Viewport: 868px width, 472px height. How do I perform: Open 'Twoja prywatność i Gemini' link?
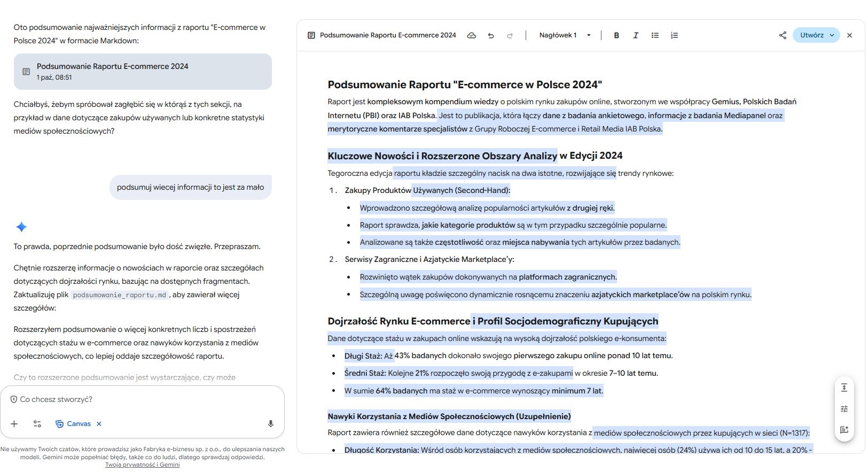pos(142,465)
